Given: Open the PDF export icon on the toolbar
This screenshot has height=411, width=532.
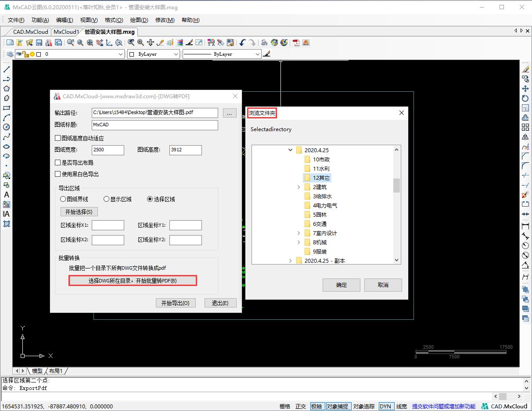Looking at the screenshot, I should coord(295,42).
